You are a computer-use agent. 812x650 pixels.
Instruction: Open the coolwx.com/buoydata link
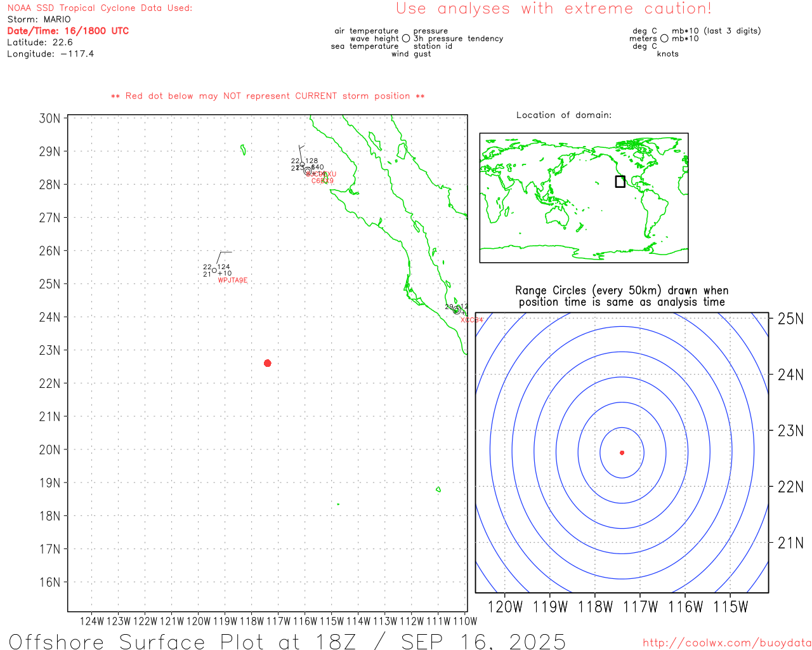(727, 643)
